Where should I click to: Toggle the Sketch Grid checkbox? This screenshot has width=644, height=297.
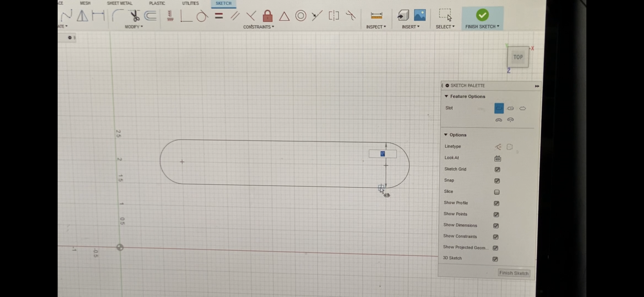click(x=497, y=169)
